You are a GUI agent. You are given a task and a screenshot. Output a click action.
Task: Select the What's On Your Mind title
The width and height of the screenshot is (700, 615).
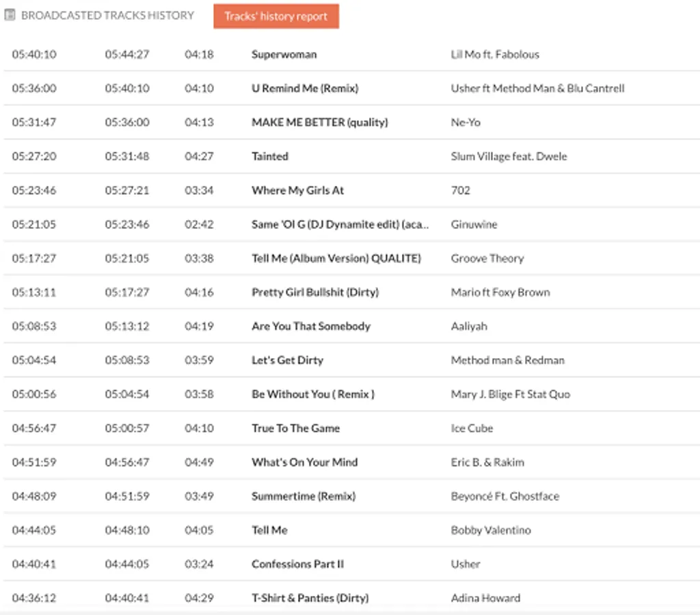304,463
